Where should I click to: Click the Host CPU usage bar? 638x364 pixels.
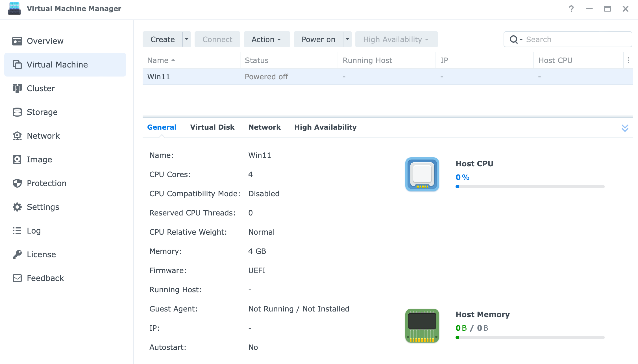[x=530, y=187]
